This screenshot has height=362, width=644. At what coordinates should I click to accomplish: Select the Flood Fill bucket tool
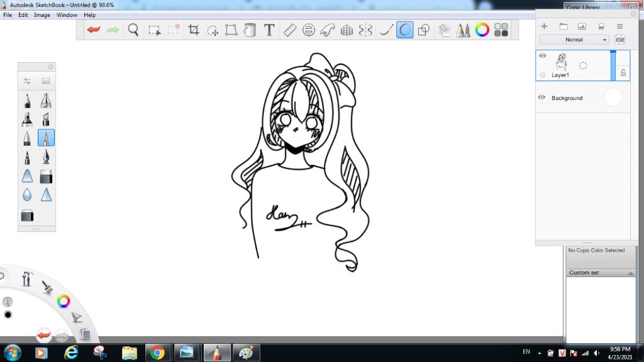[250, 30]
